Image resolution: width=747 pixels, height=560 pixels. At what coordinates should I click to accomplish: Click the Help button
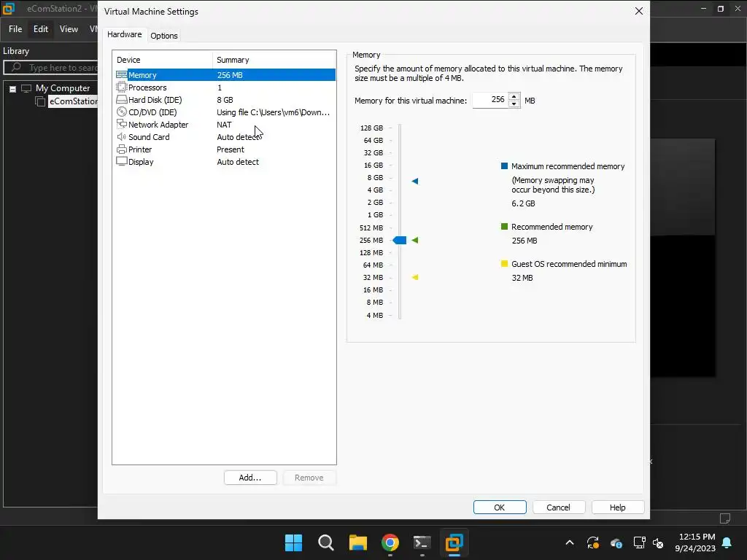click(x=617, y=507)
